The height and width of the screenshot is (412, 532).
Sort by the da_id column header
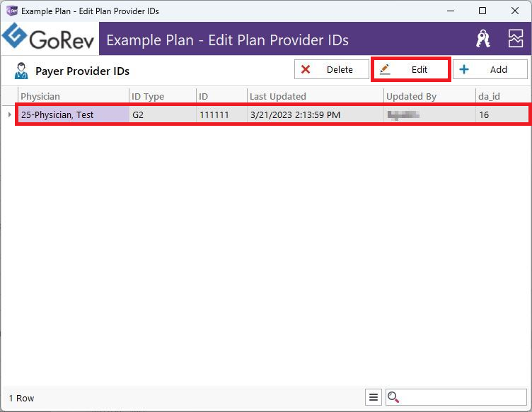[503, 97]
